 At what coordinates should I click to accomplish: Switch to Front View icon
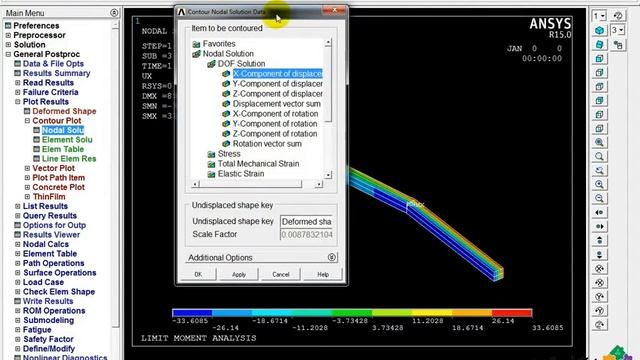(599, 58)
